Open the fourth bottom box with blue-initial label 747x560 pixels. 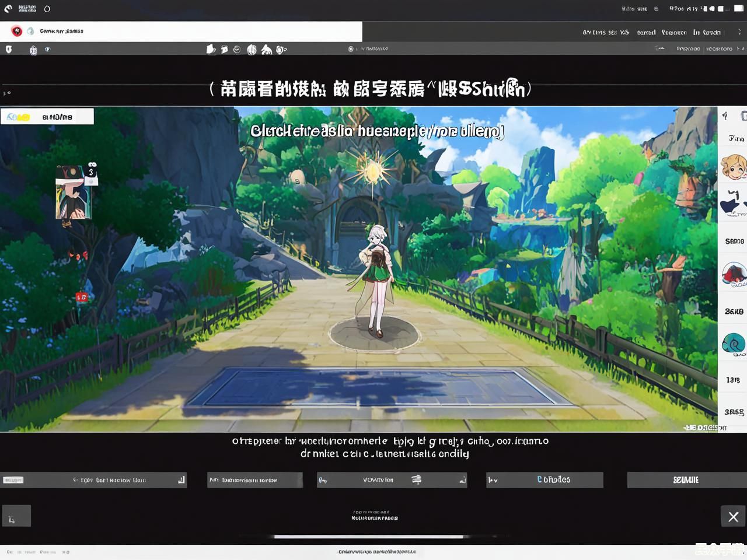[544, 480]
